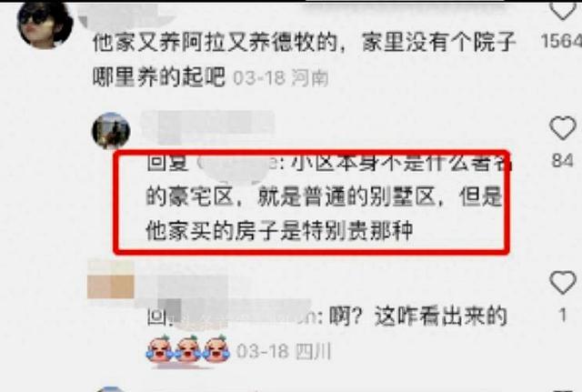The width and height of the screenshot is (582, 392).
Task: Click the last crying emoji before 03-18 四川
Action: (216, 349)
